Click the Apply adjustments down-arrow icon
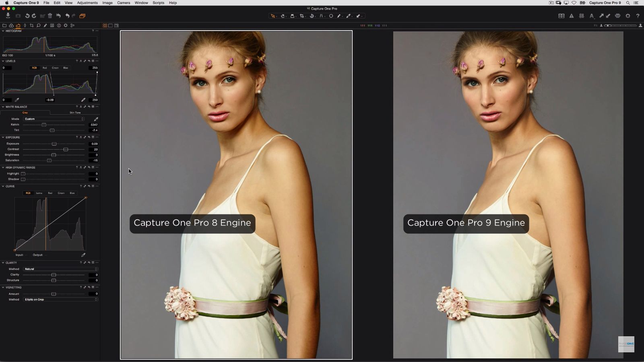Viewport: 644px width, 362px height. (x=608, y=16)
